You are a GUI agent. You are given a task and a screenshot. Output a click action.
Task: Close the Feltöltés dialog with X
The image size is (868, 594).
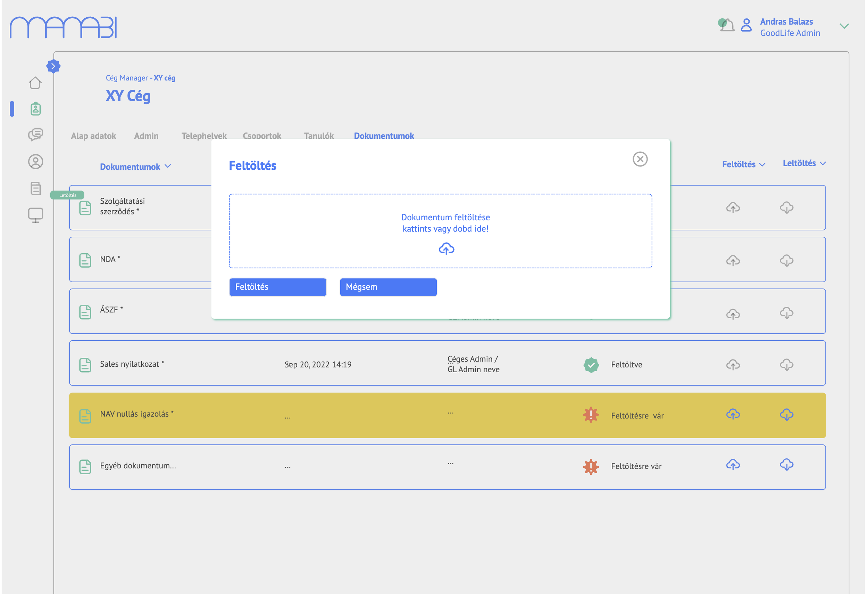(x=640, y=159)
